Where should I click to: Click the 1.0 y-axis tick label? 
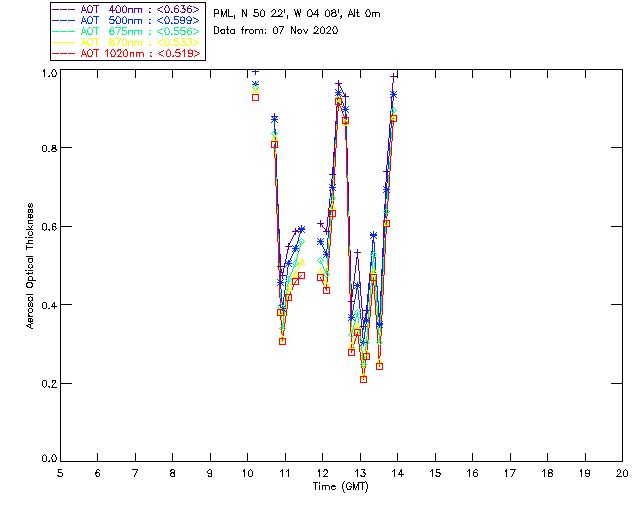coord(49,73)
